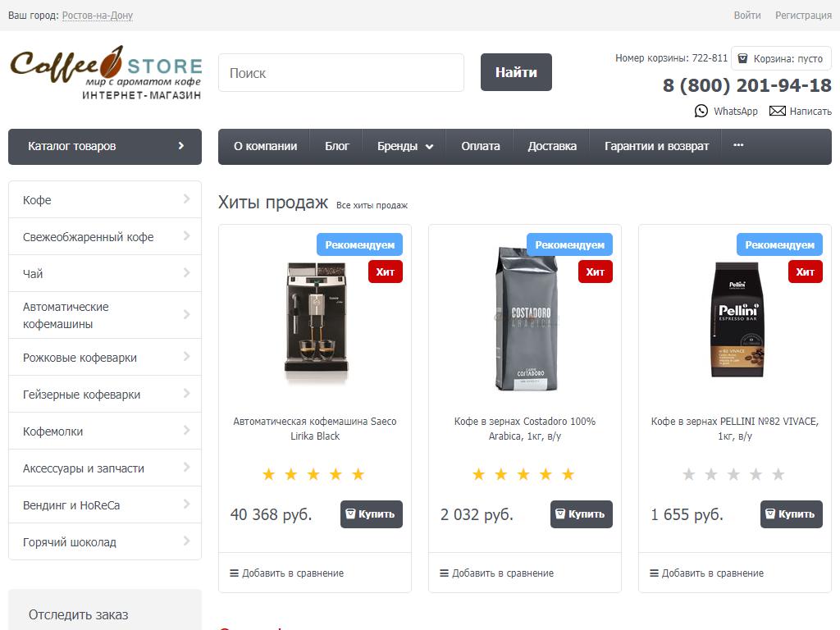Expand the Кофе category arrow

pos(186,199)
